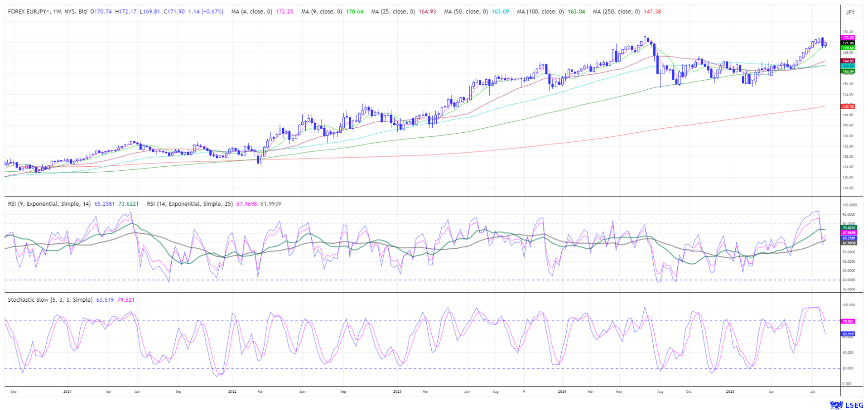
Task: Click the 176.00 level on price axis
Action: pyautogui.click(x=848, y=32)
